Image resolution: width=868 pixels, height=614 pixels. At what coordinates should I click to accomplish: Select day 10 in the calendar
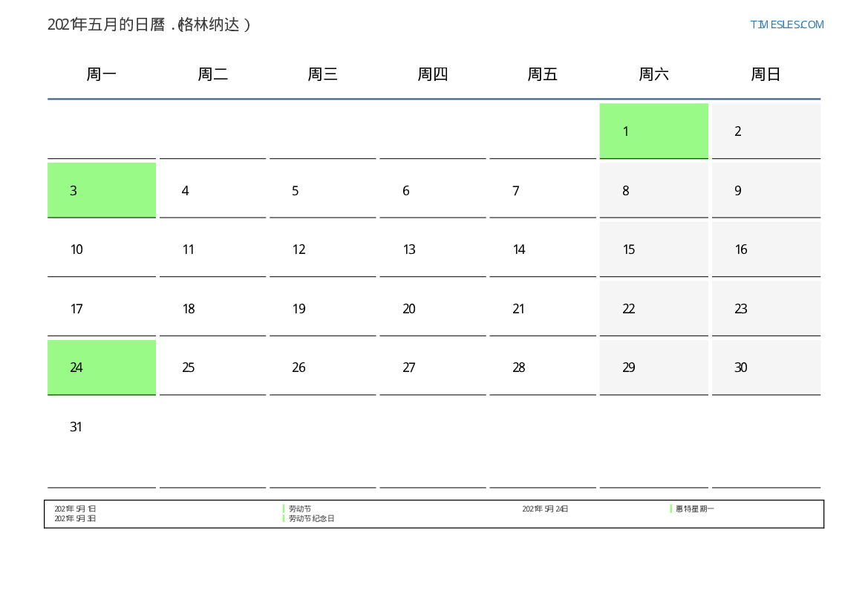click(101, 249)
